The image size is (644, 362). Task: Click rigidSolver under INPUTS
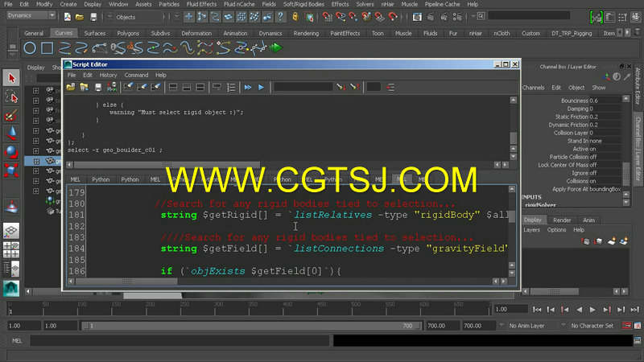(x=540, y=205)
